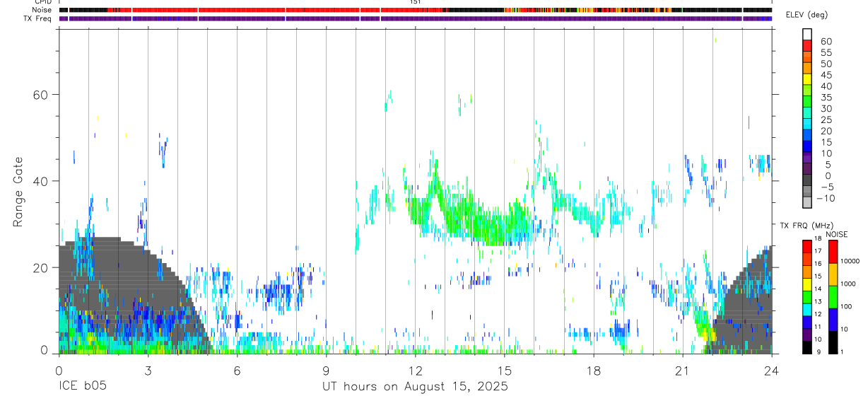Screen dimensions: 868x401
Task: Click the '55' label on the ELEV colorbar
Action: click(x=826, y=53)
